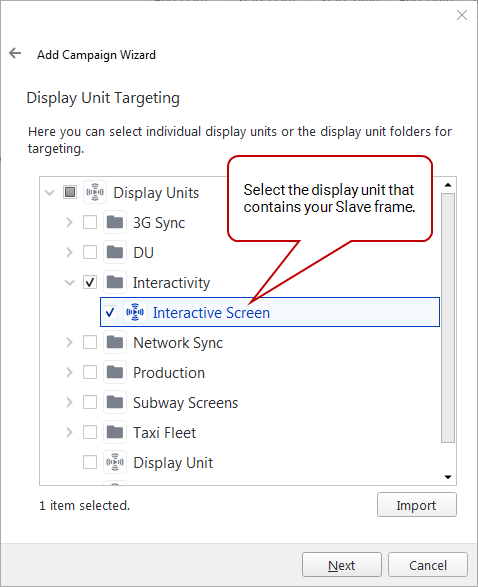This screenshot has height=587, width=478.
Task: Click the scrollbar down arrow
Action: coord(448,477)
